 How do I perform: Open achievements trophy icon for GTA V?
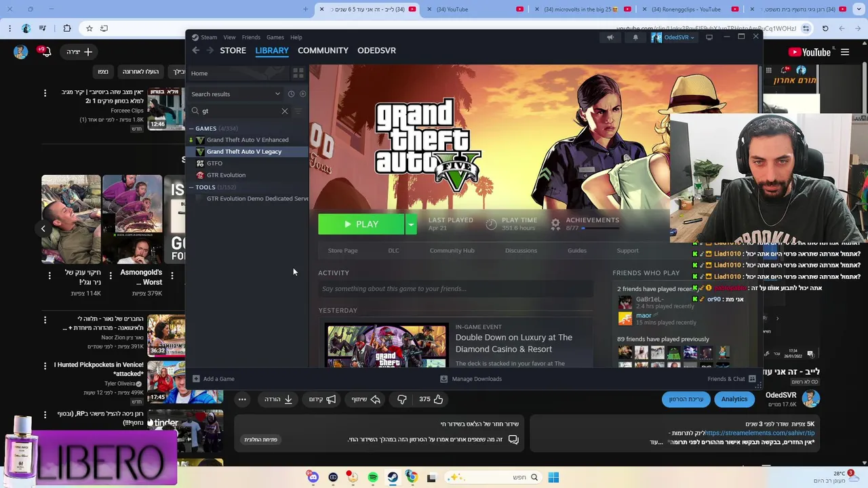(x=555, y=224)
